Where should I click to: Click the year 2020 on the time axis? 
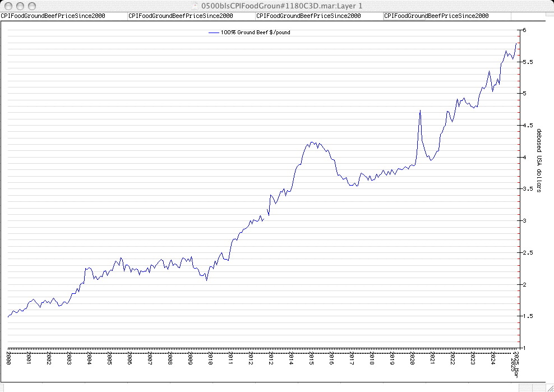coord(412,358)
